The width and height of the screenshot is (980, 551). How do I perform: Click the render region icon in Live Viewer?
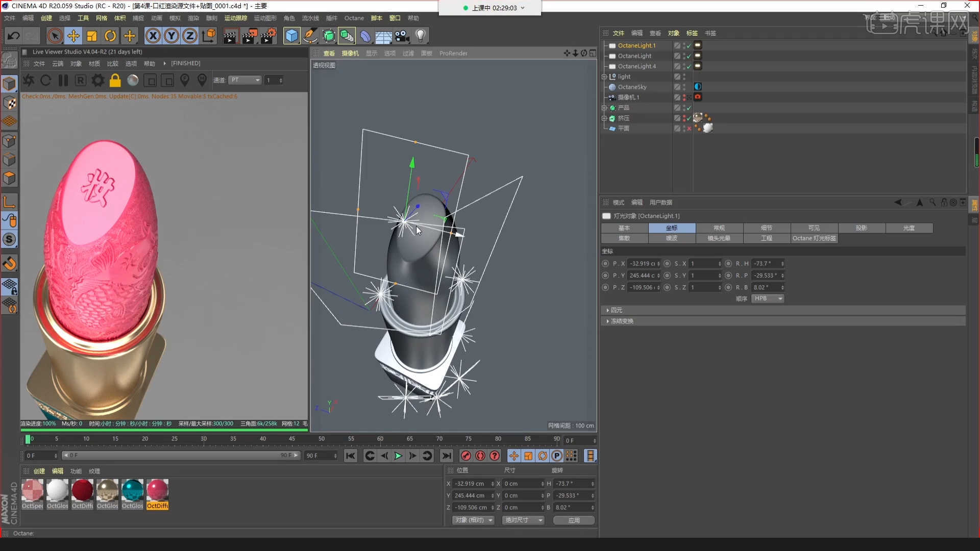coord(150,81)
